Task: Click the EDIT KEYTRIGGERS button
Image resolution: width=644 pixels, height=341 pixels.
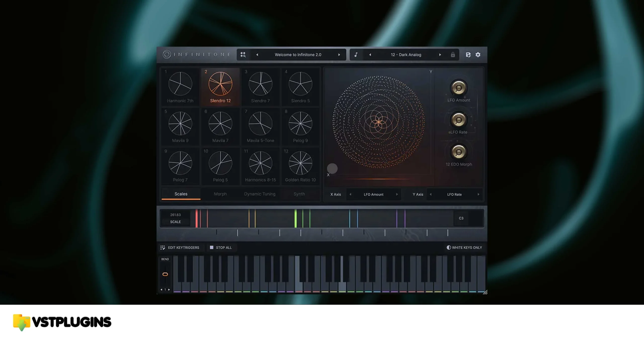Action: point(180,248)
